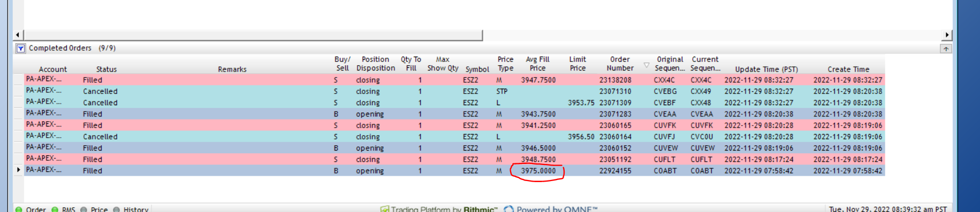The width and height of the screenshot is (980, 212).
Task: Collapse the Completed Orders panel with the up-arrow icon
Action: [x=946, y=49]
